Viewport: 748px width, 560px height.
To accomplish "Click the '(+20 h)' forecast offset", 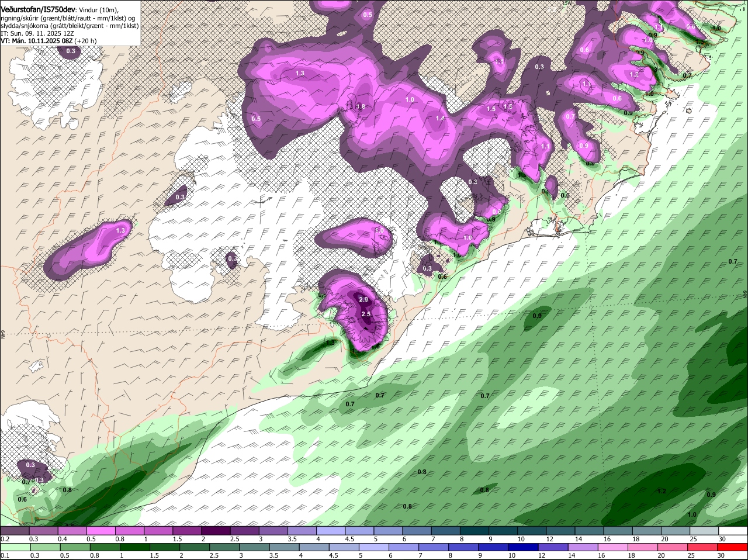I will tap(86, 41).
